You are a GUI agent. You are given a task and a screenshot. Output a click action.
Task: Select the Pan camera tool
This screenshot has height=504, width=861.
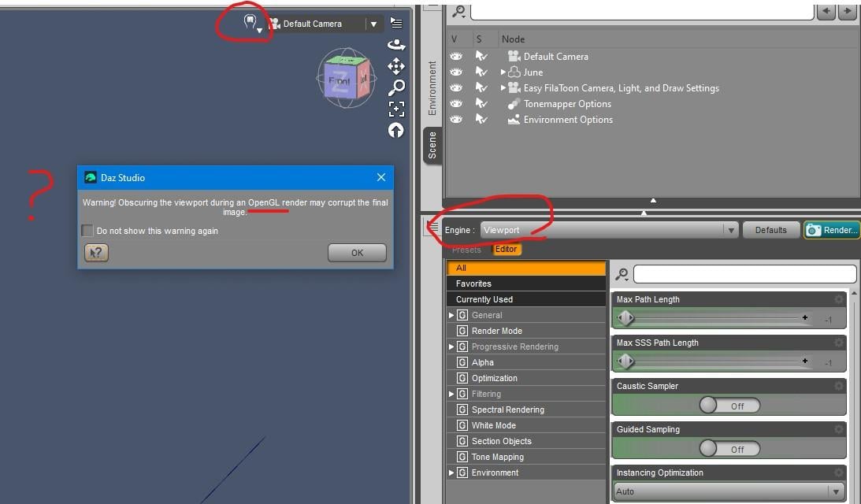coord(396,66)
